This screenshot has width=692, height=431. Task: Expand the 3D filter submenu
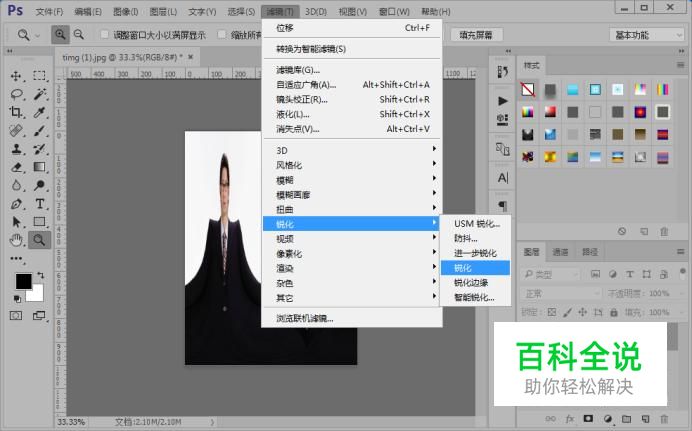point(352,150)
